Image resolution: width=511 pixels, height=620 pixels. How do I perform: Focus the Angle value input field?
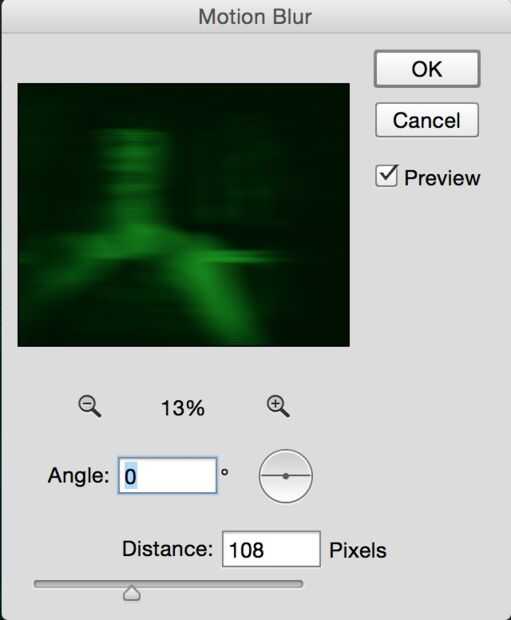(x=167, y=476)
